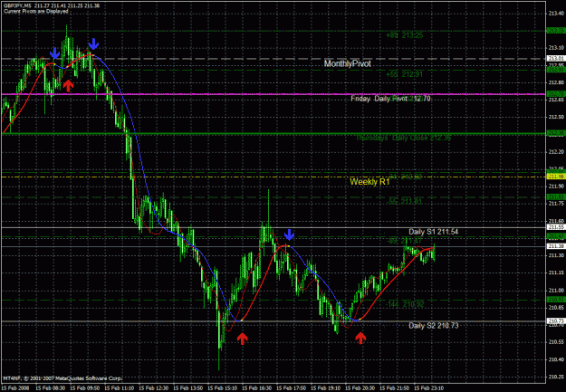Click the 211.15 price axis value
This screenshot has width=566, height=392.
point(556,272)
